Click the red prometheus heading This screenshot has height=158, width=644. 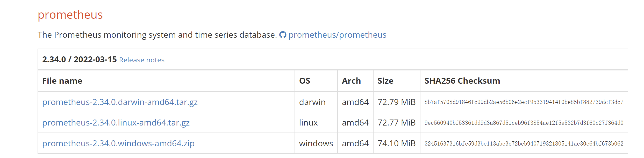pos(70,15)
